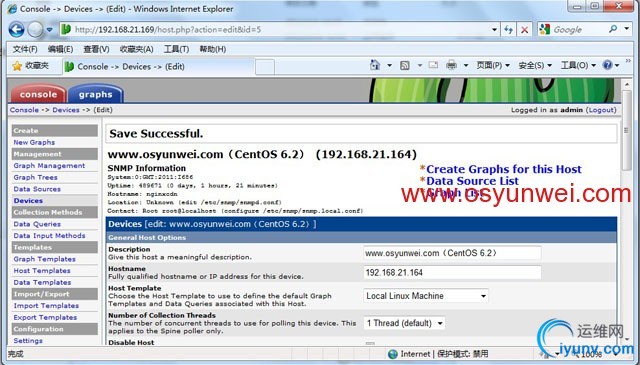Switch to the blue graphs tab

(x=96, y=94)
